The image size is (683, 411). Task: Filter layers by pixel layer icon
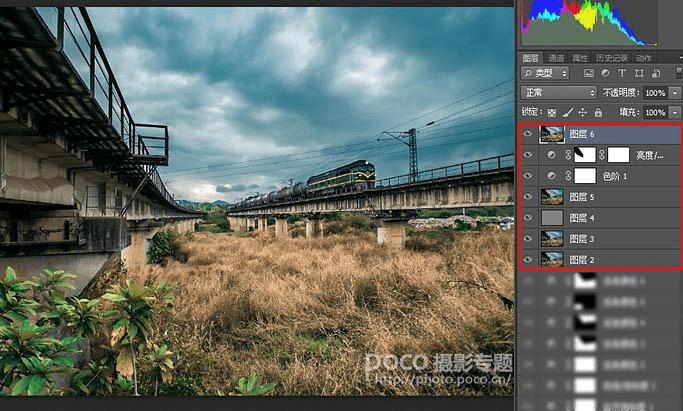588,73
